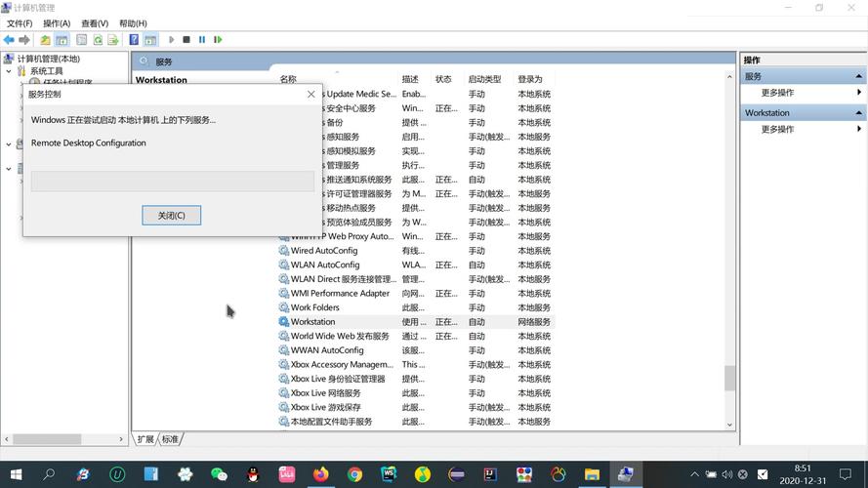Select Xbox Live 身份验证管理器 service
This screenshot has width=868, height=488.
338,379
